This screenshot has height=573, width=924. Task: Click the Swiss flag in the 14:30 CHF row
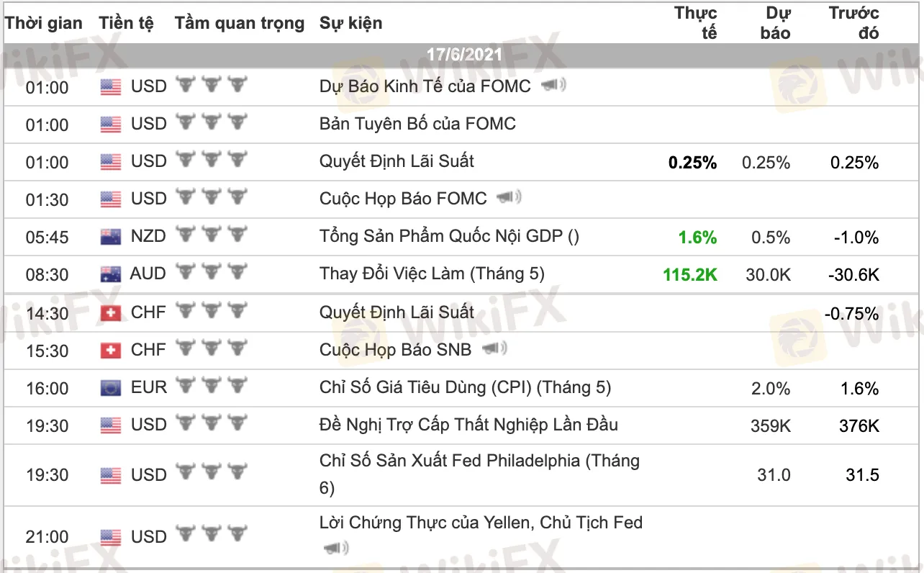111,312
